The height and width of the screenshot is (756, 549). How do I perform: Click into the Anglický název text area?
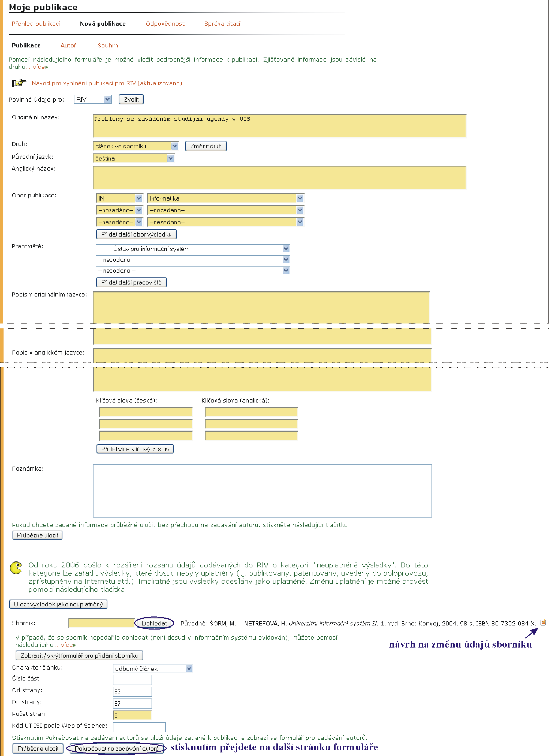tap(279, 177)
